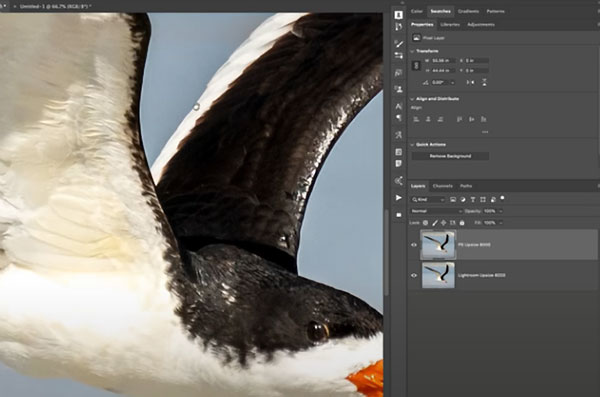Image resolution: width=600 pixels, height=397 pixels.
Task: Open the Paths tab
Action: click(466, 186)
